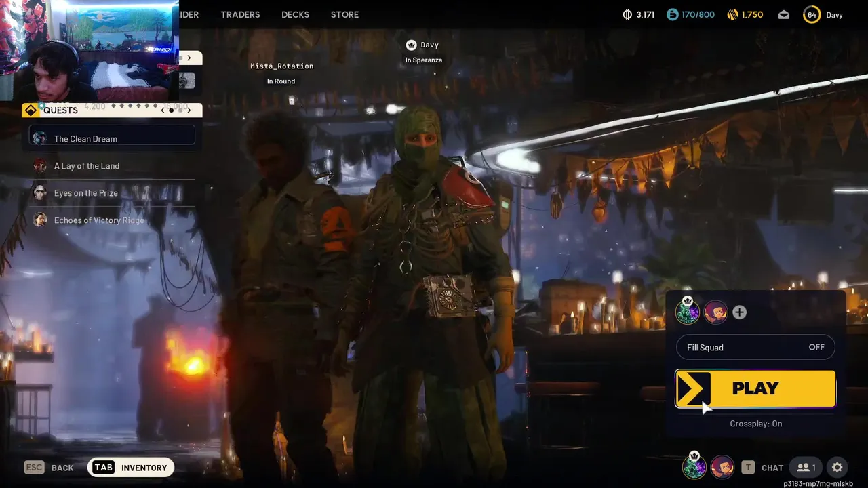This screenshot has width=868, height=488.
Task: Click the T key chat icon
Action: point(748,467)
